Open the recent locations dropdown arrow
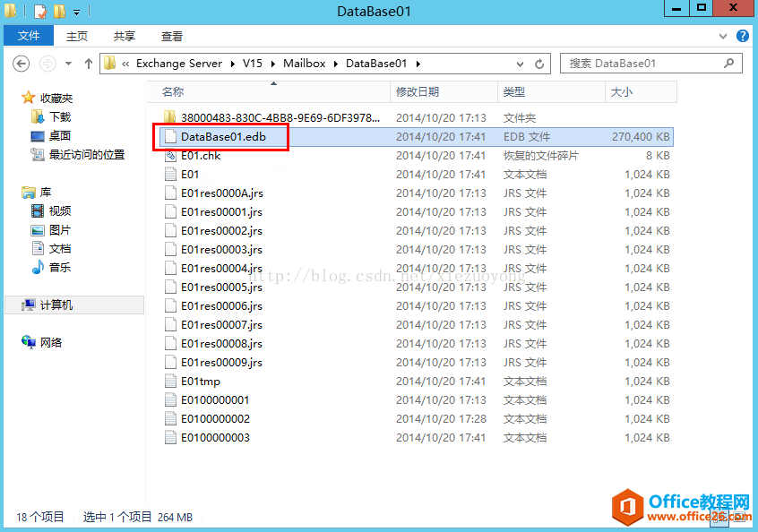This screenshot has width=758, height=532. click(x=69, y=64)
